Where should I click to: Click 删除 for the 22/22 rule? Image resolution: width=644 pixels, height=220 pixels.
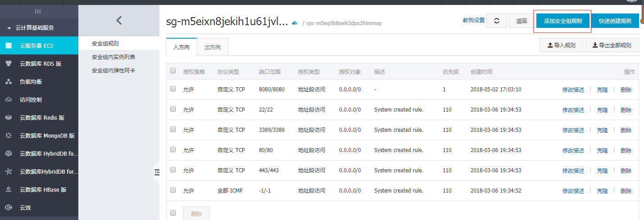pos(626,110)
